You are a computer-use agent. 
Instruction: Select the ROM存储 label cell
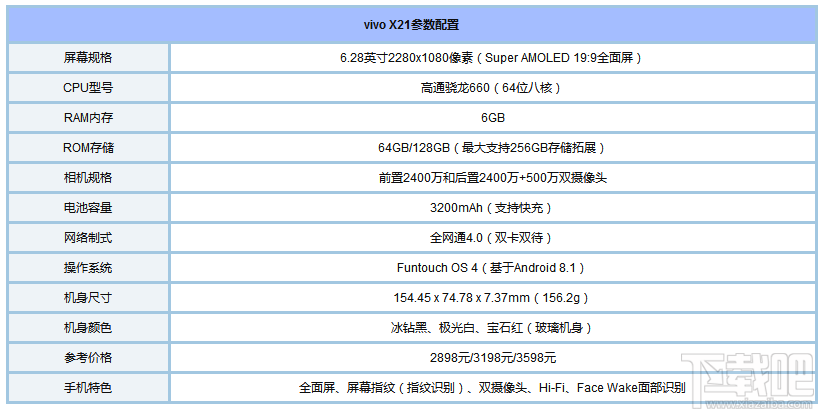[88, 148]
